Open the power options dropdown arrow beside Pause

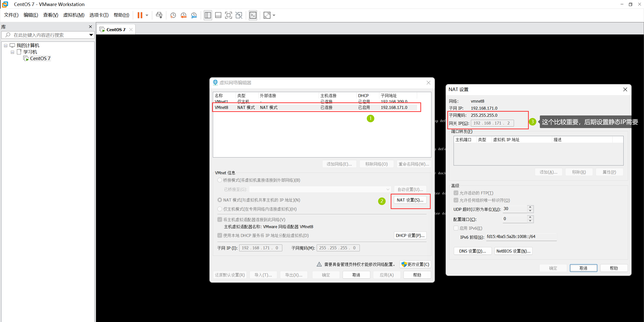(147, 15)
